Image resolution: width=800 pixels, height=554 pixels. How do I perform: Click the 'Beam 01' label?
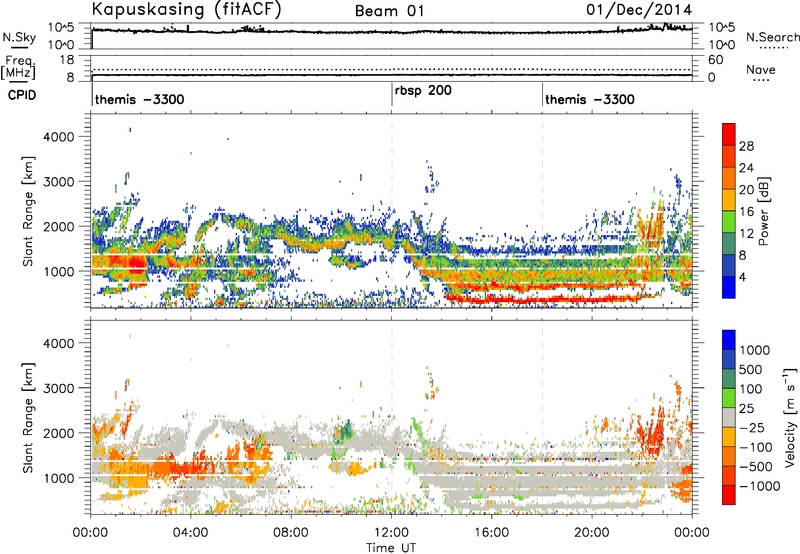coord(389,11)
